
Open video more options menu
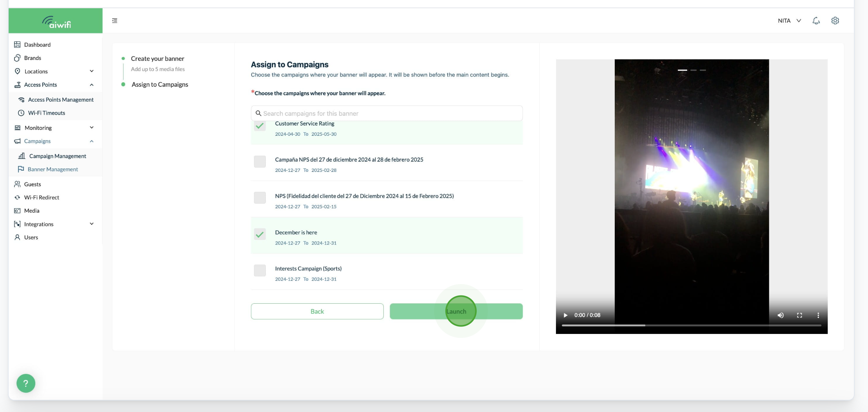click(818, 315)
